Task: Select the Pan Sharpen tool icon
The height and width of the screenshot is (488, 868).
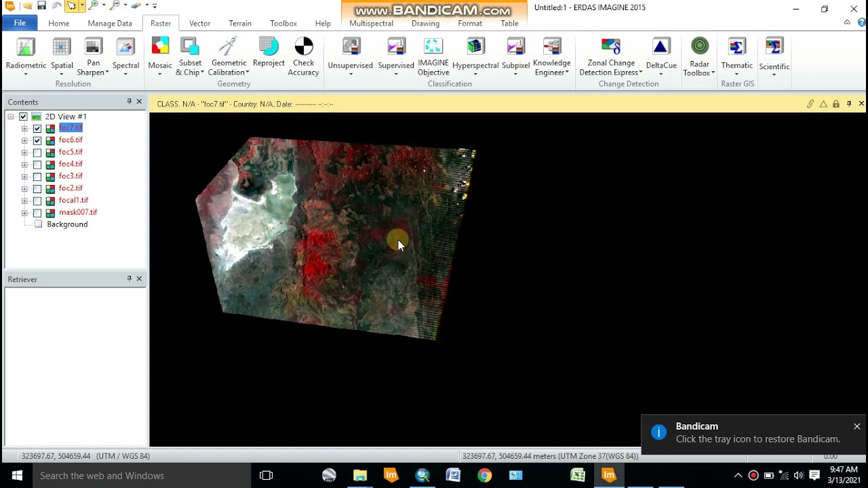Action: tap(94, 47)
